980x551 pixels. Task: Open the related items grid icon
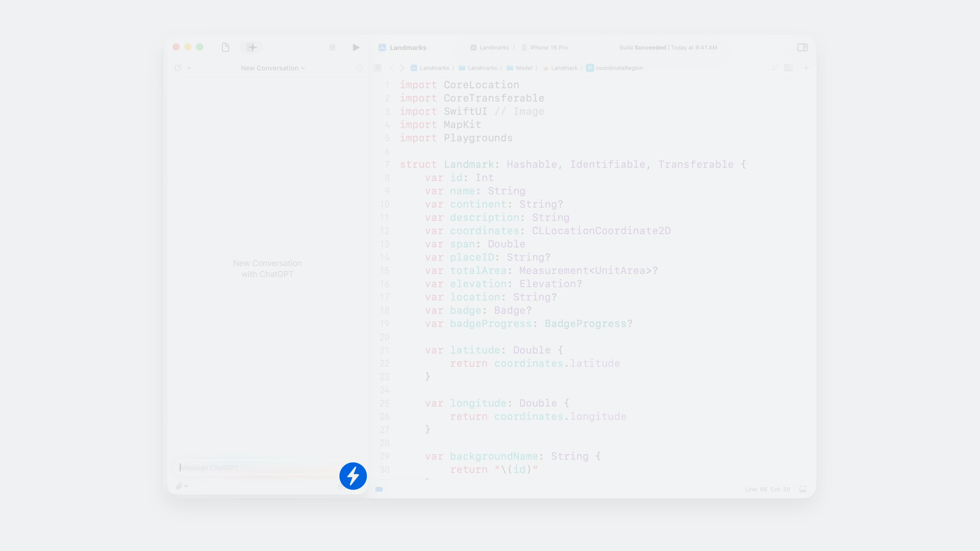click(x=377, y=68)
